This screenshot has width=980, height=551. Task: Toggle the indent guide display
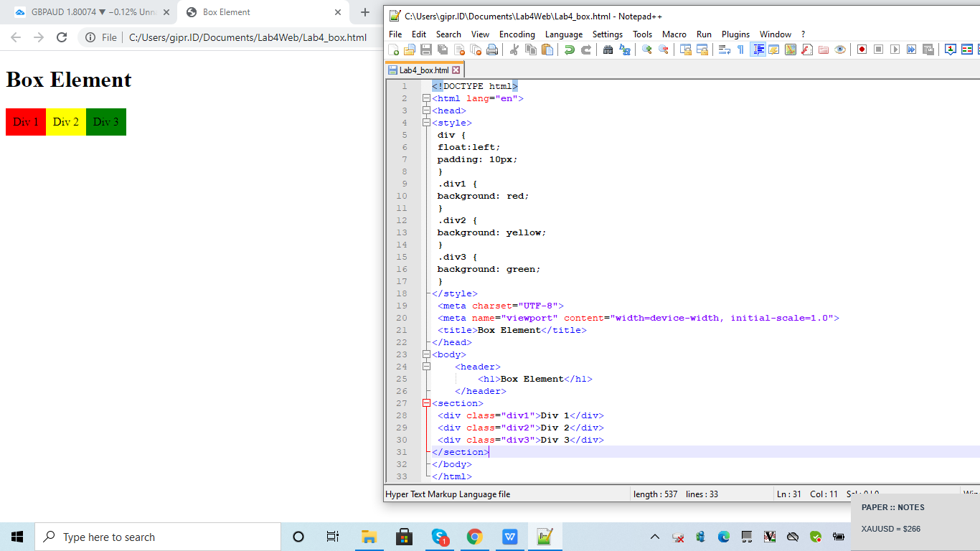[758, 49]
